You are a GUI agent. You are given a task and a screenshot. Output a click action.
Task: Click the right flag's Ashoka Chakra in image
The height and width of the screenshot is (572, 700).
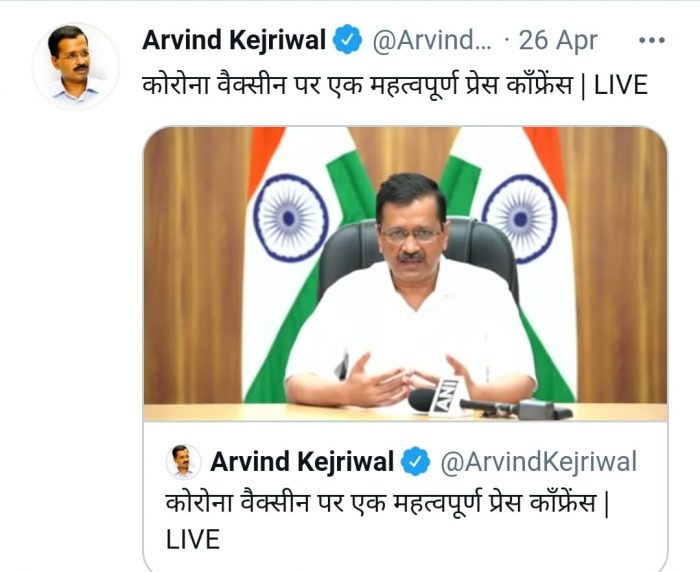[521, 219]
